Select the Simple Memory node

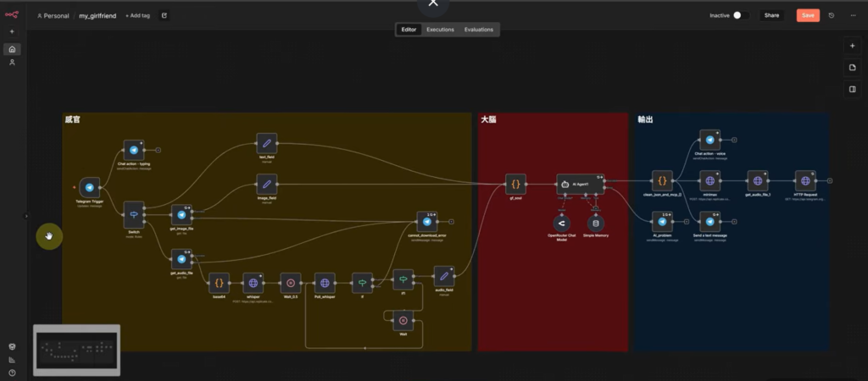596,224
